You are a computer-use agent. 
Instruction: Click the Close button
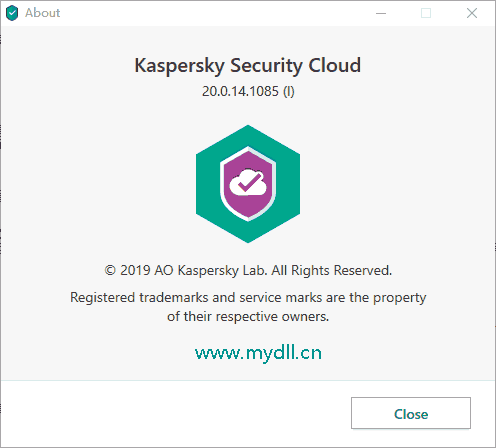(x=411, y=413)
